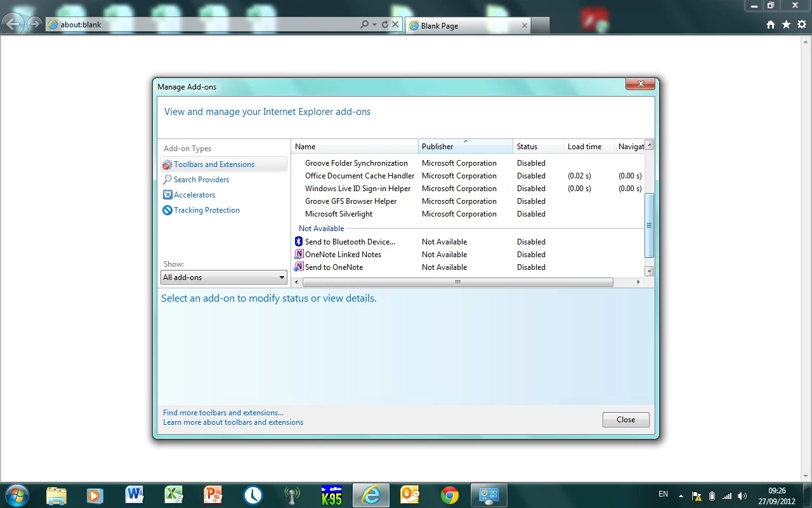Select Search Providers add-on type
Image resolution: width=812 pixels, height=508 pixels.
201,180
